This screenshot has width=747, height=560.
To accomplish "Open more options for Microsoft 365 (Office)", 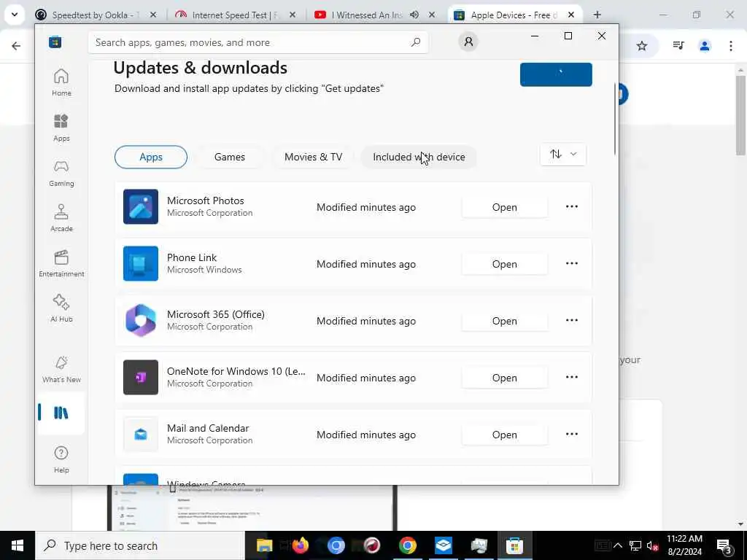I will [x=572, y=321].
